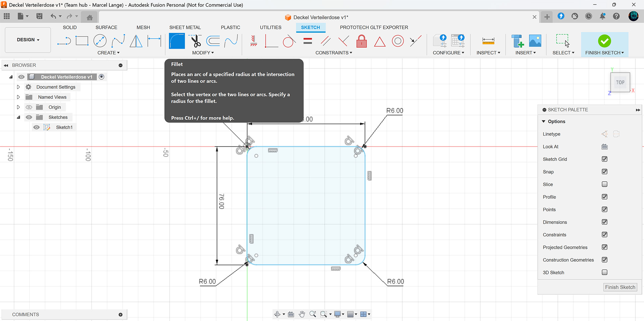Screen dimensions: 644x321
Task: Activate the Mirror sketch tool
Action: point(136,41)
